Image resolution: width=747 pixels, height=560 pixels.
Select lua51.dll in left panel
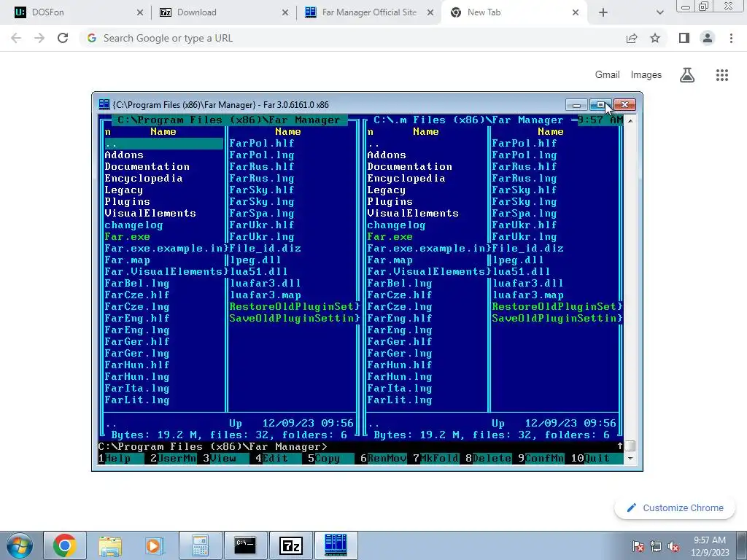258,271
